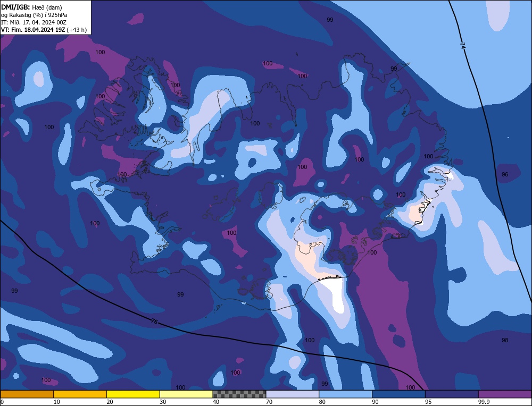The height and width of the screenshot is (406, 532).
Task: Click the legend scale value 0
Action: click(x=2, y=402)
